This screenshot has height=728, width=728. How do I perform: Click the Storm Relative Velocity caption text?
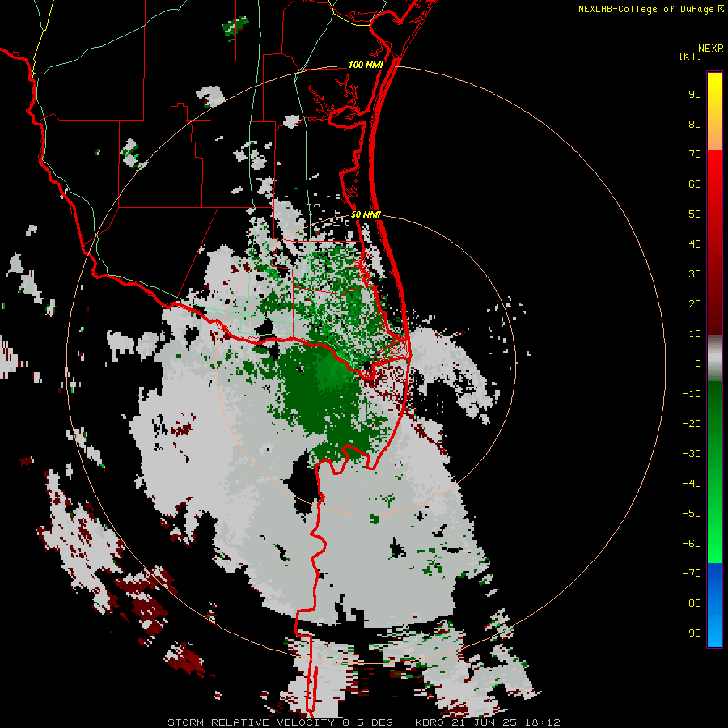[251, 722]
